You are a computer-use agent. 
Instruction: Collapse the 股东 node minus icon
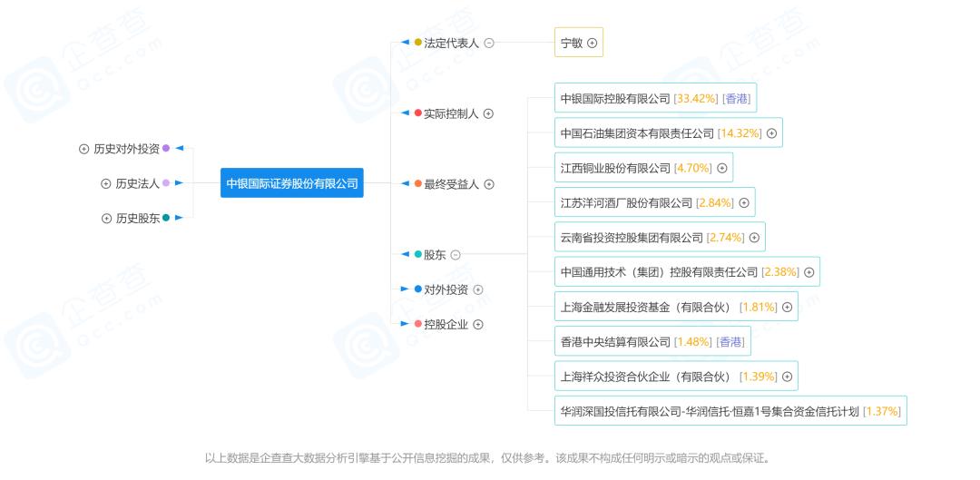[x=456, y=254]
